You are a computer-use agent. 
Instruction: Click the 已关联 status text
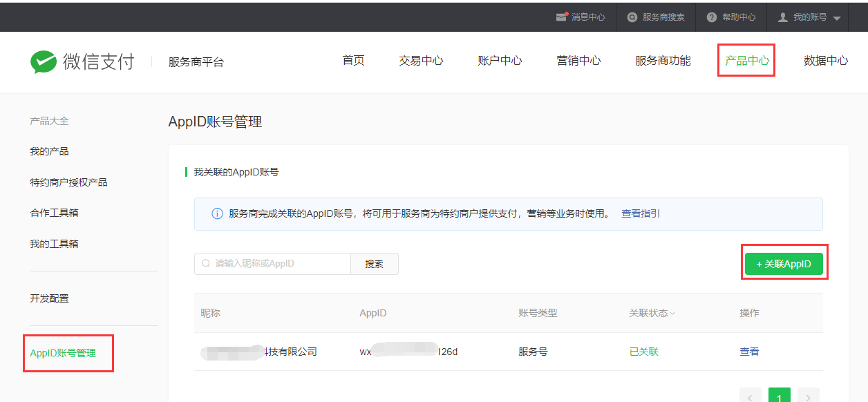tap(643, 352)
